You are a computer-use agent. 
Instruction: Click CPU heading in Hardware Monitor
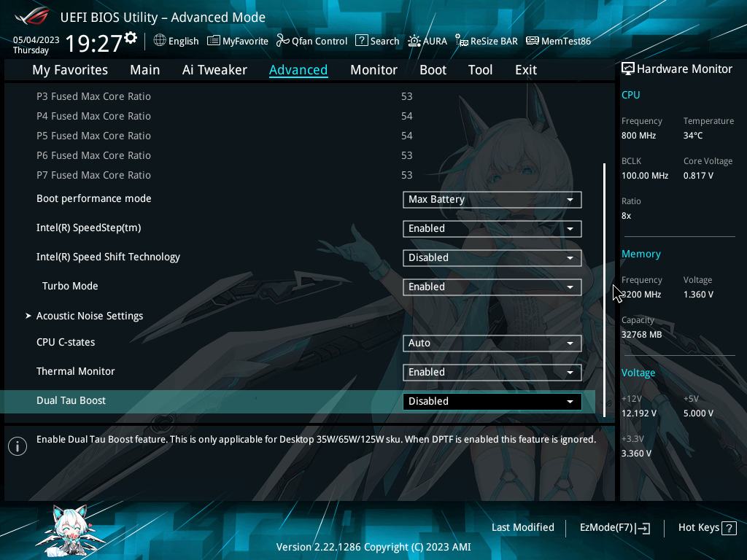pyautogui.click(x=631, y=95)
